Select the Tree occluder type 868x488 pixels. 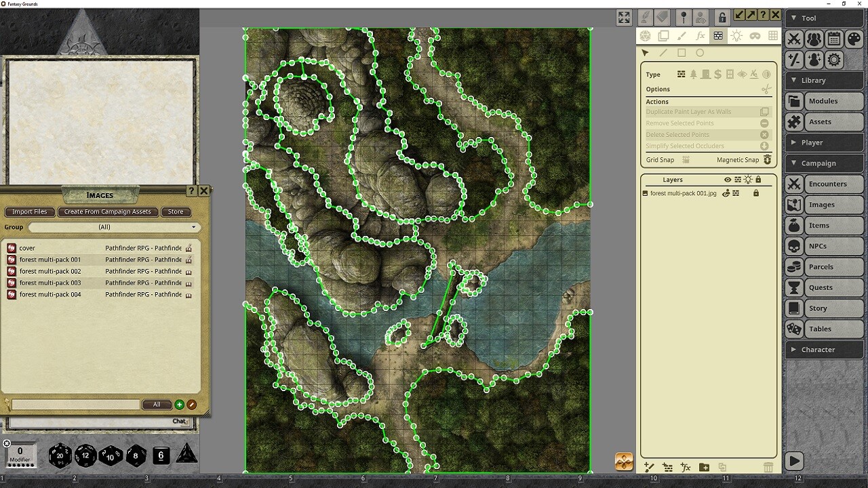click(693, 75)
